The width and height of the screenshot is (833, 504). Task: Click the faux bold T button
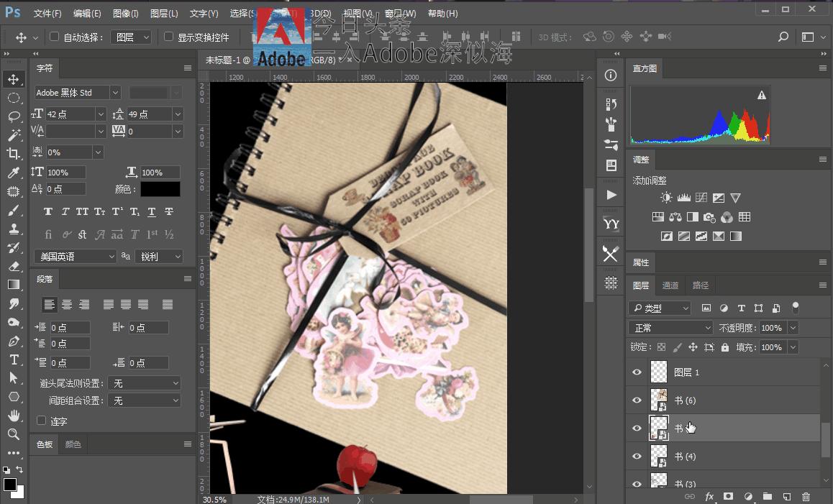[48, 212]
